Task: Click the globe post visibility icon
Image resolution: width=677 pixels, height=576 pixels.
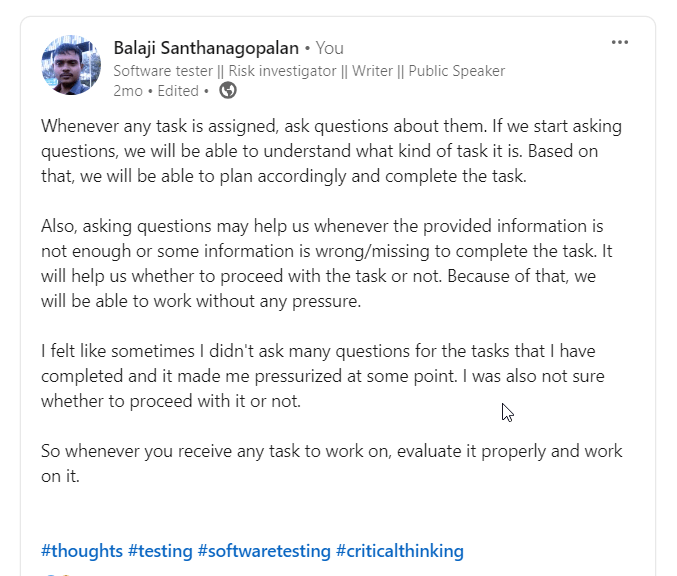Action: 228,91
